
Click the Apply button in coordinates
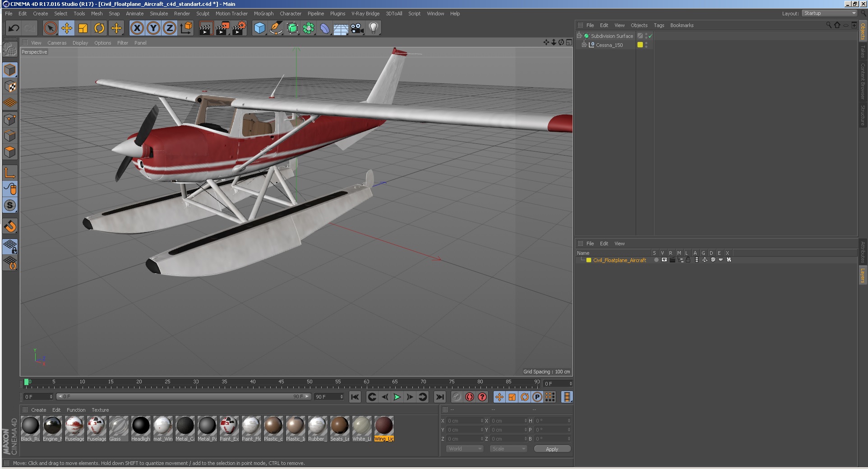[552, 449]
